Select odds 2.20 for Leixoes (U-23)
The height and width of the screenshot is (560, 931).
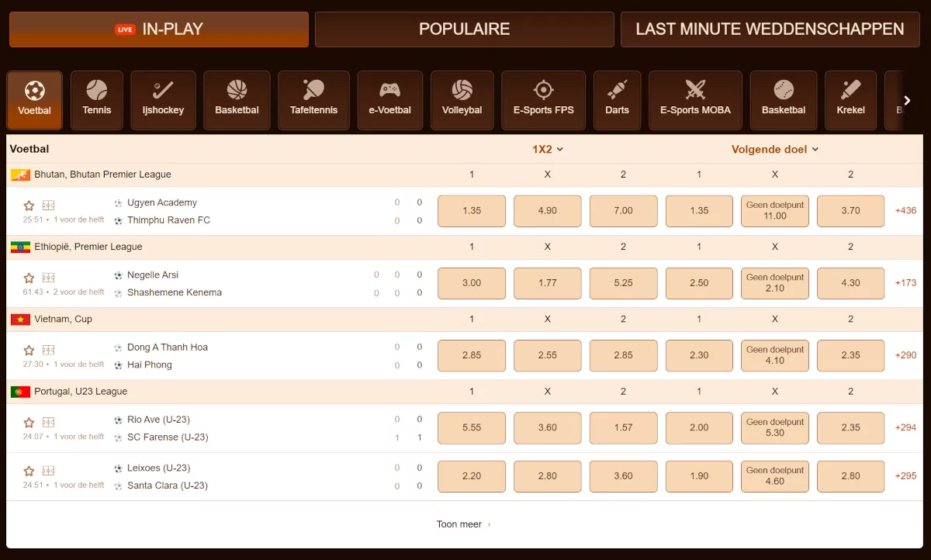[x=472, y=476]
